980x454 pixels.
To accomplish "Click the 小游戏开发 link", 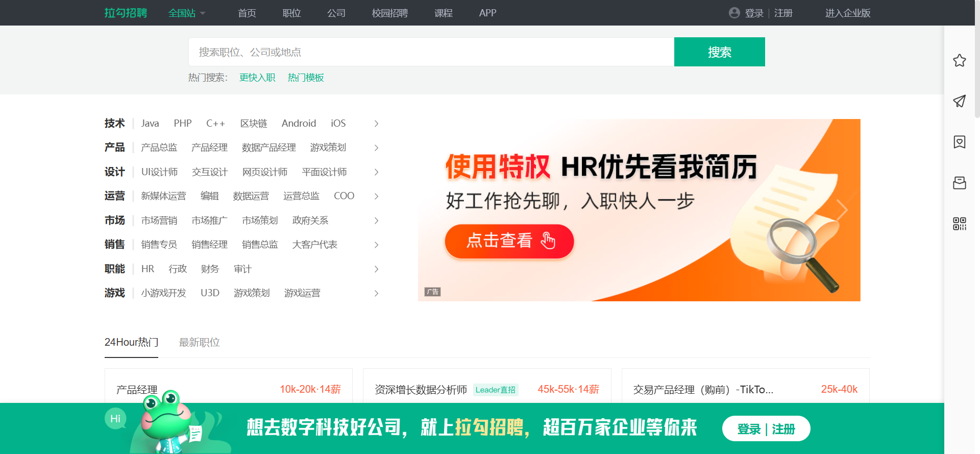I will (164, 293).
